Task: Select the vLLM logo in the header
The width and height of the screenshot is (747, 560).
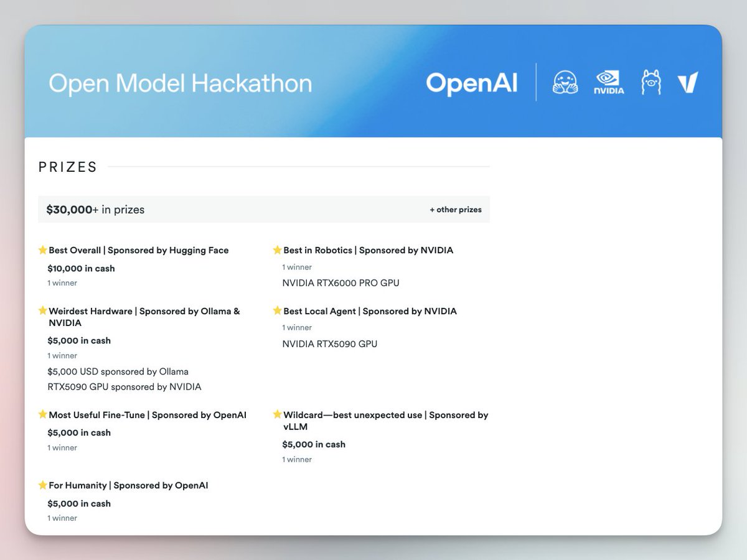Action: click(688, 81)
